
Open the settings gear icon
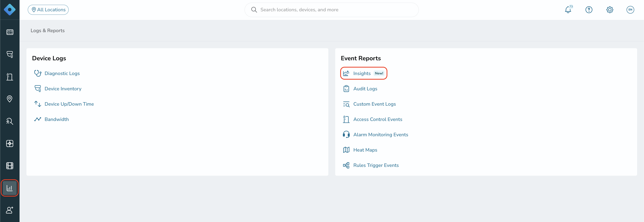(609, 10)
